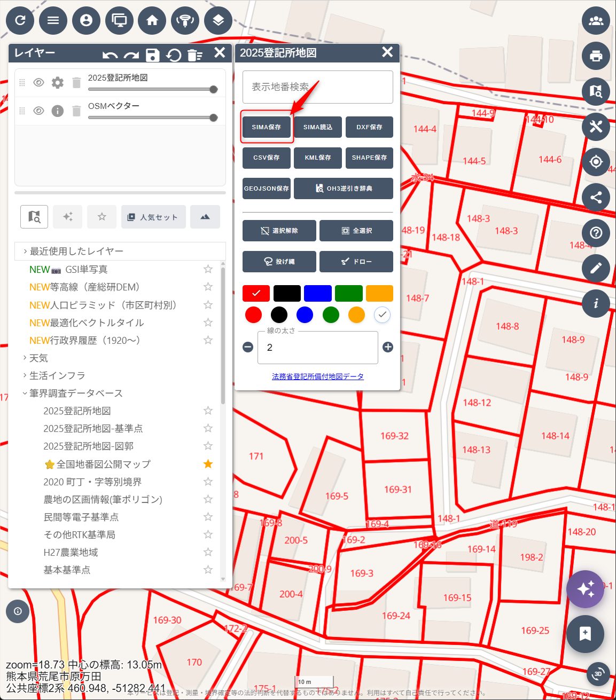Click the current location target icon
This screenshot has height=700, width=616.
pyautogui.click(x=596, y=162)
